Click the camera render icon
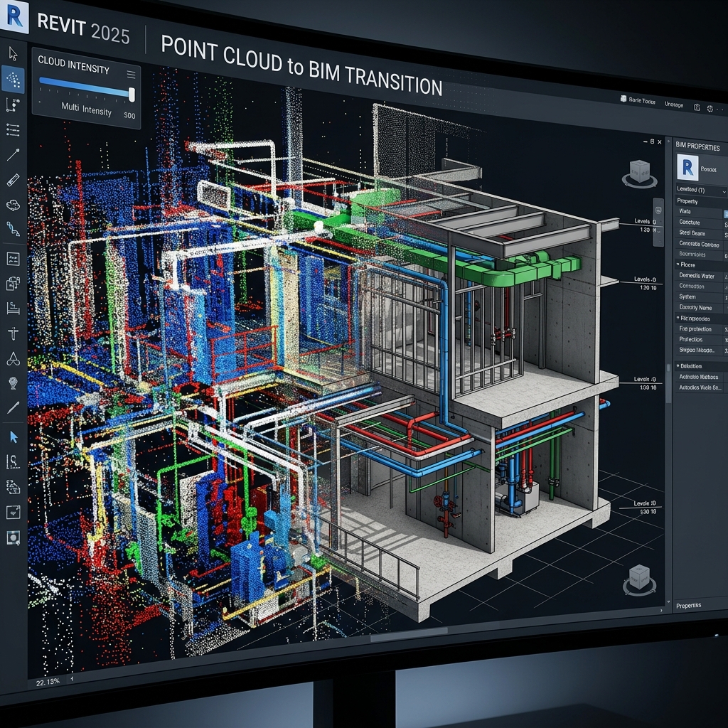This screenshot has width=728, height=728. point(13,537)
